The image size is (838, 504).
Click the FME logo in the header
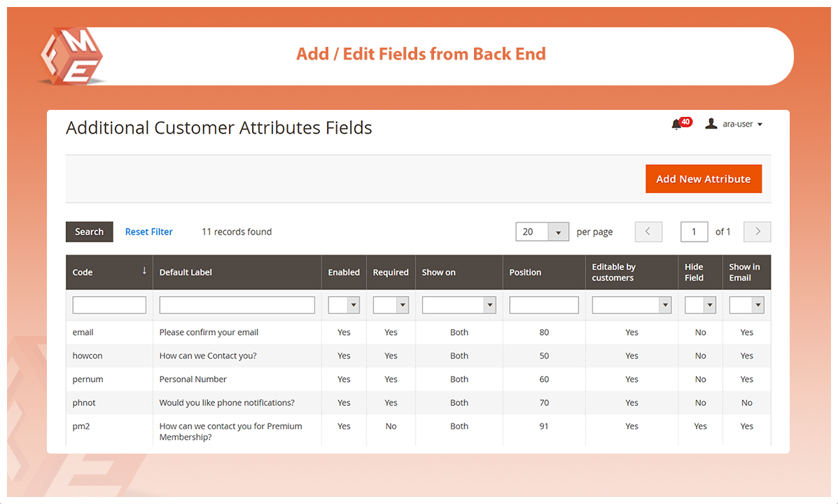[70, 56]
